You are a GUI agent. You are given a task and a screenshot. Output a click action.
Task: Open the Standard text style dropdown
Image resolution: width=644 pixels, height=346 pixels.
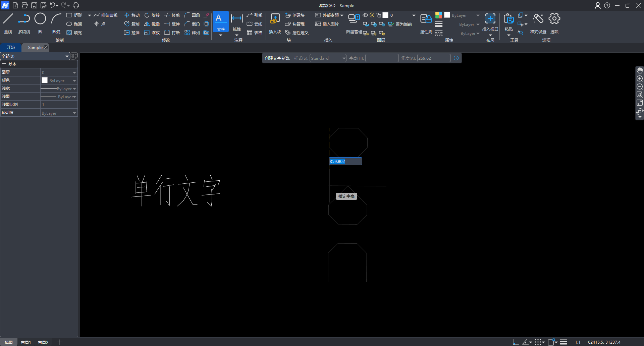[328, 58]
